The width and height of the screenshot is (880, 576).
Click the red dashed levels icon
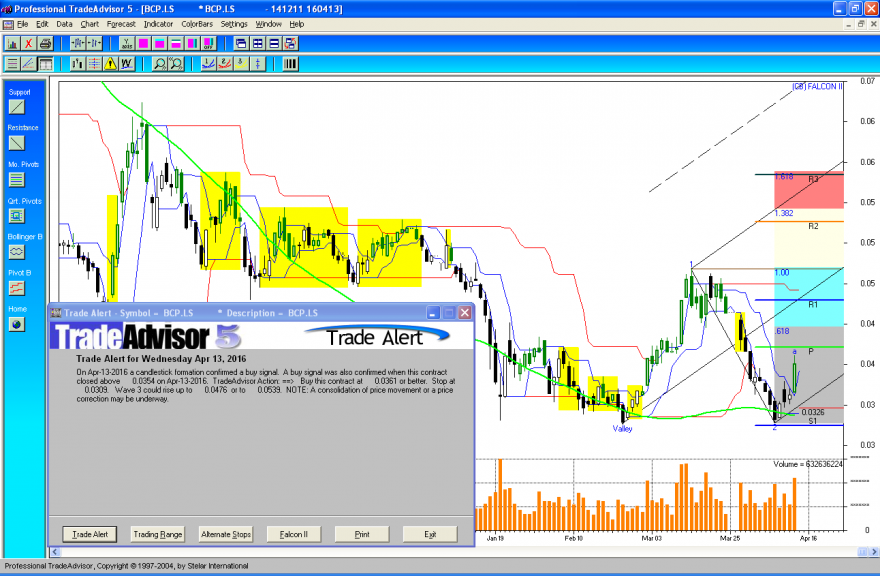pyautogui.click(x=94, y=64)
